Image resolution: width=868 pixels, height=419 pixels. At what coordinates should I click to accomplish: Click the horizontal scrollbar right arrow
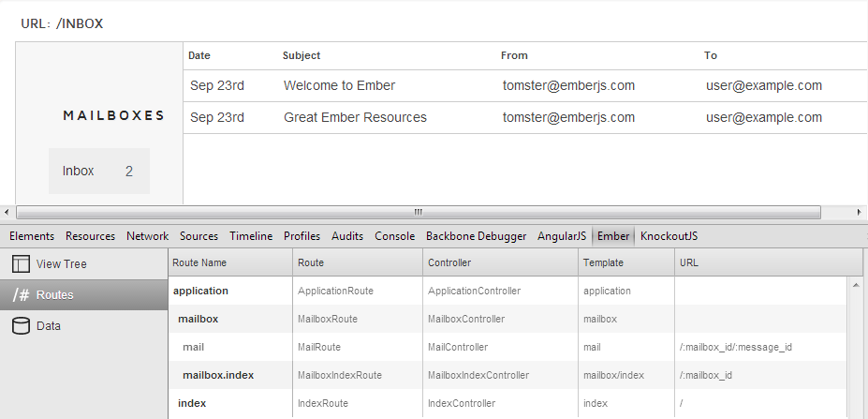[860, 212]
